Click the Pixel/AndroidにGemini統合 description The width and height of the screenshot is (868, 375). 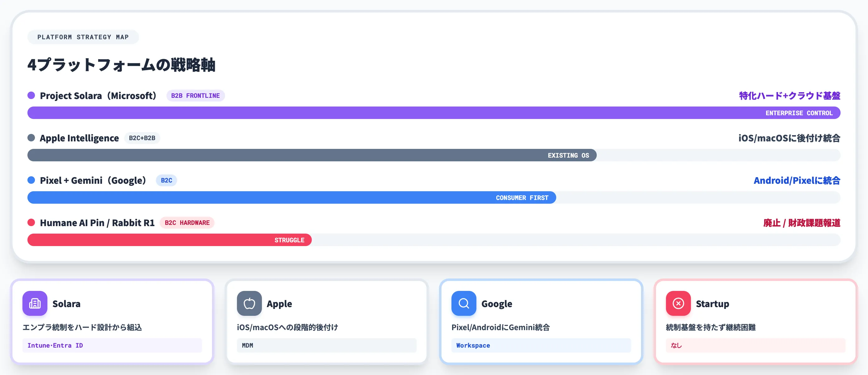click(x=500, y=327)
